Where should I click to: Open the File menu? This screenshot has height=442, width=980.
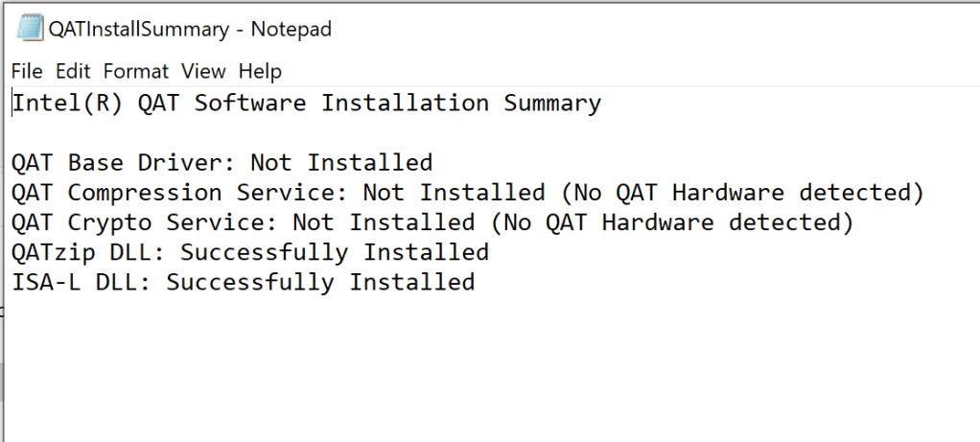tap(27, 71)
